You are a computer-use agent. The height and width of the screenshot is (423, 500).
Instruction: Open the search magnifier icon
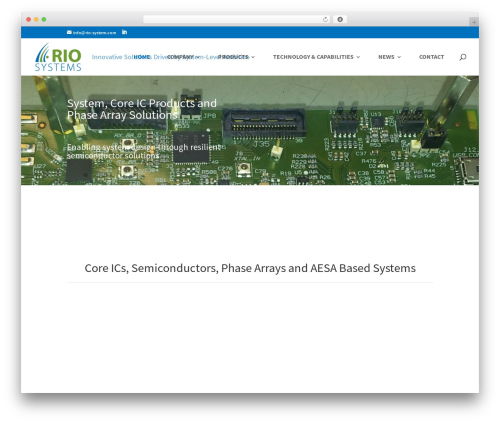point(463,57)
